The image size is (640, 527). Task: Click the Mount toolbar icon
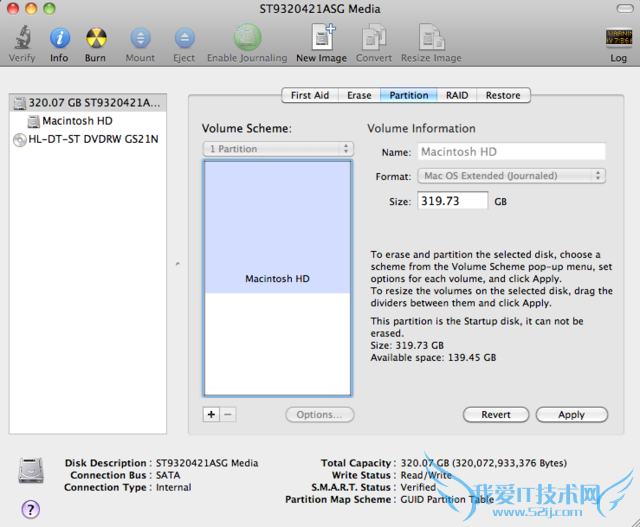point(140,39)
